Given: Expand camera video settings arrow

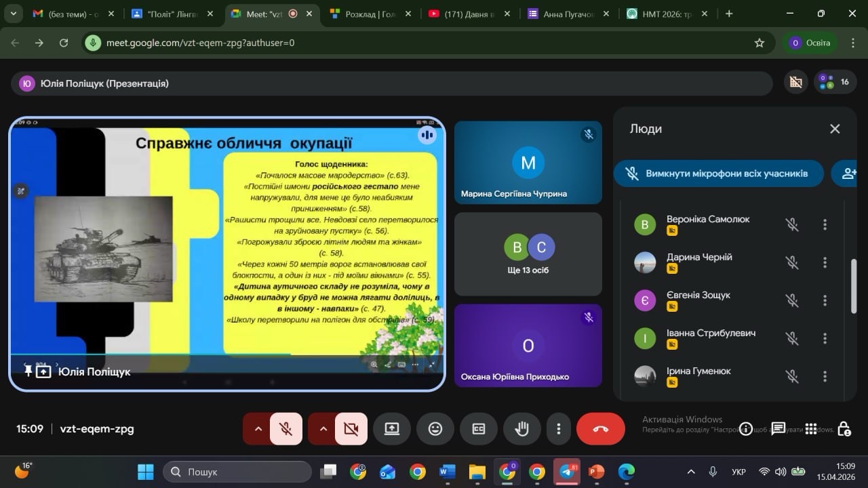Looking at the screenshot, I should click(x=323, y=429).
